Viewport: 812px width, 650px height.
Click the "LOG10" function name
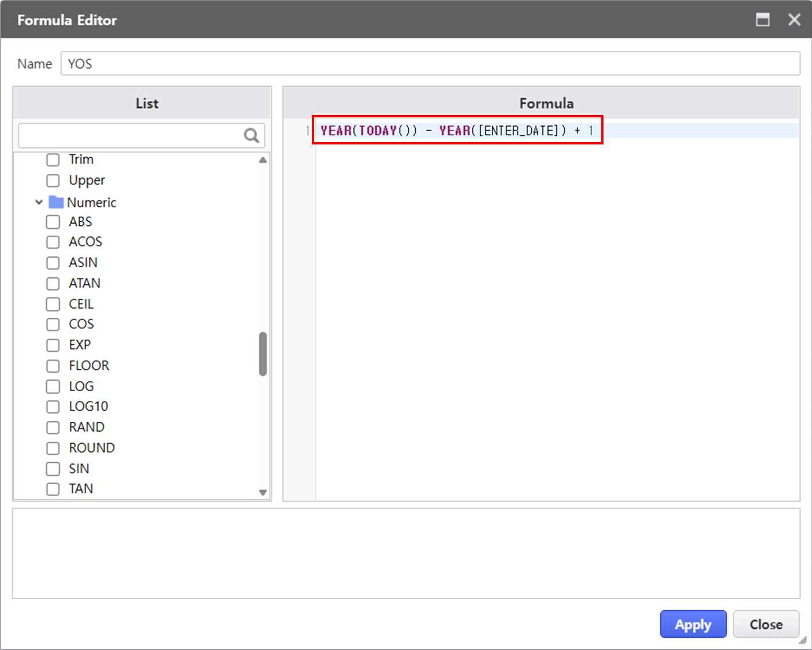88,406
